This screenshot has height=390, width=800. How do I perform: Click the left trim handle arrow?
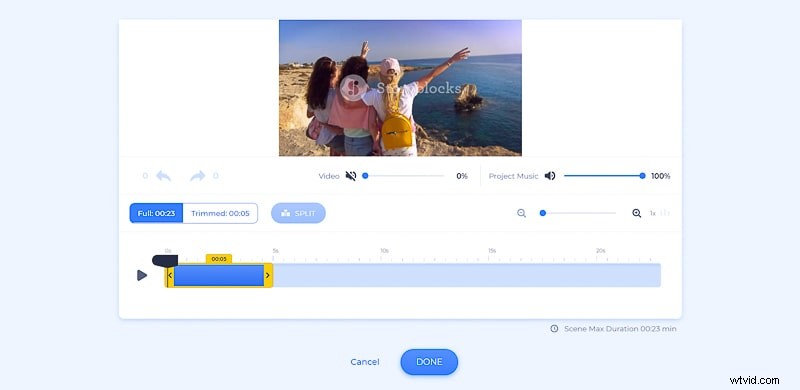170,276
